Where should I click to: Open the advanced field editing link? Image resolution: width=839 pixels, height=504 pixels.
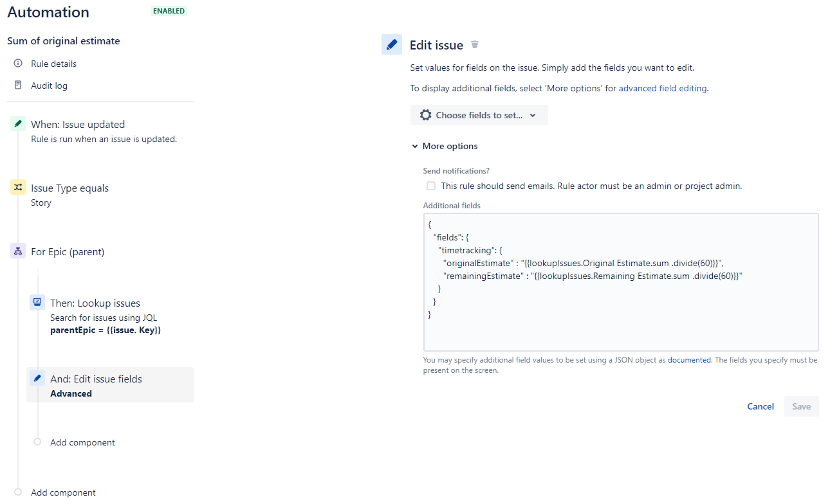coord(662,88)
